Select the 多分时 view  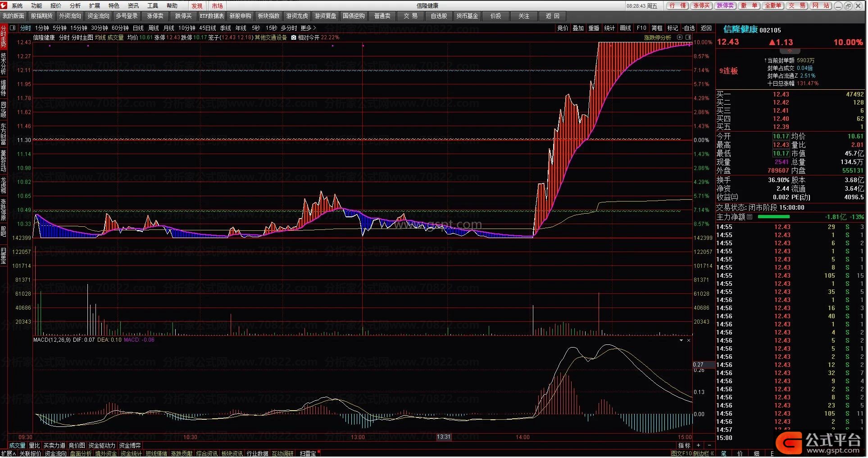[x=289, y=28]
